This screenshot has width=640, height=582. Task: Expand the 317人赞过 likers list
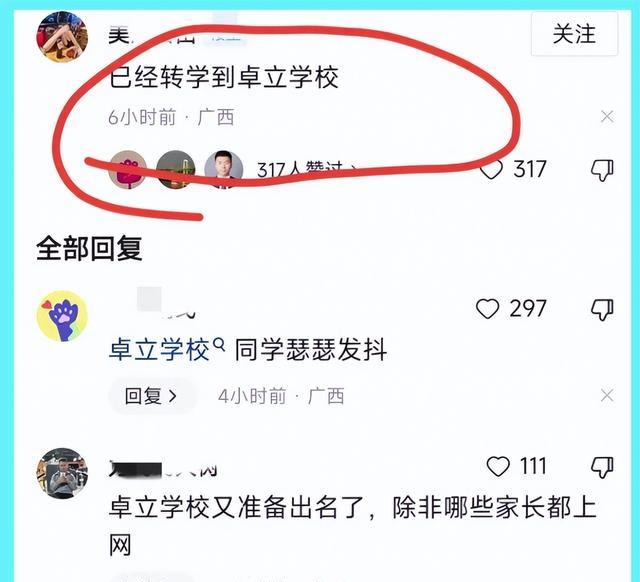point(307,169)
